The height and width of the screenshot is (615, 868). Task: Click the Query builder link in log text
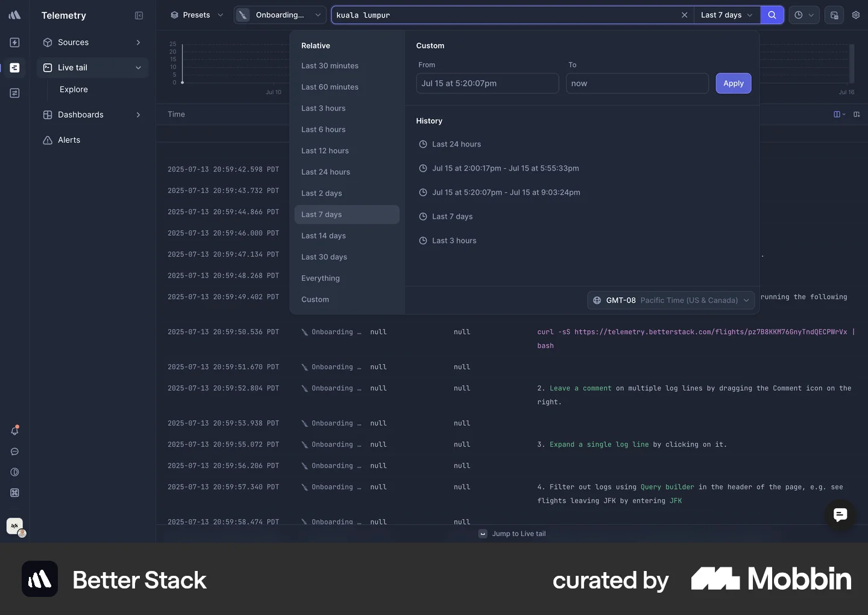tap(667, 487)
